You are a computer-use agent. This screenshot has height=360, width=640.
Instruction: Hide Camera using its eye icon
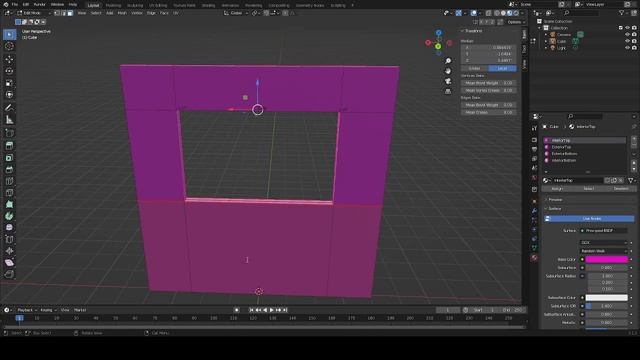pos(627,35)
